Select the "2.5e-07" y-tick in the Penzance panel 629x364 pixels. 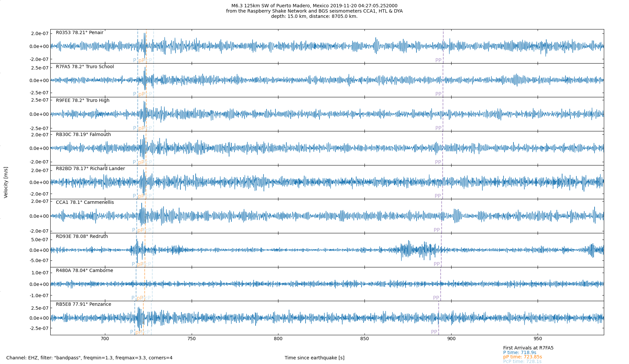click(40, 308)
